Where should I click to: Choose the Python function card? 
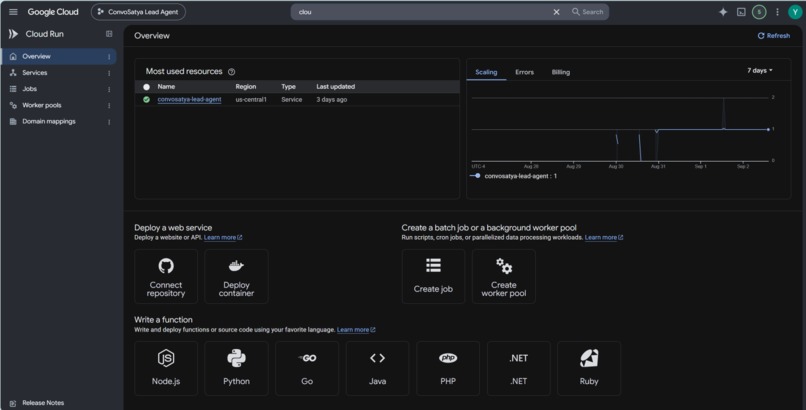tap(236, 368)
